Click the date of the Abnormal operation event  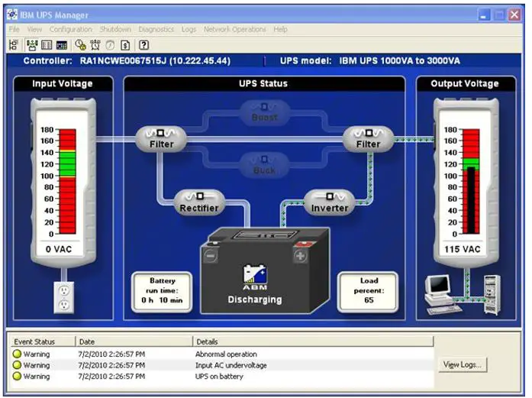point(111,354)
